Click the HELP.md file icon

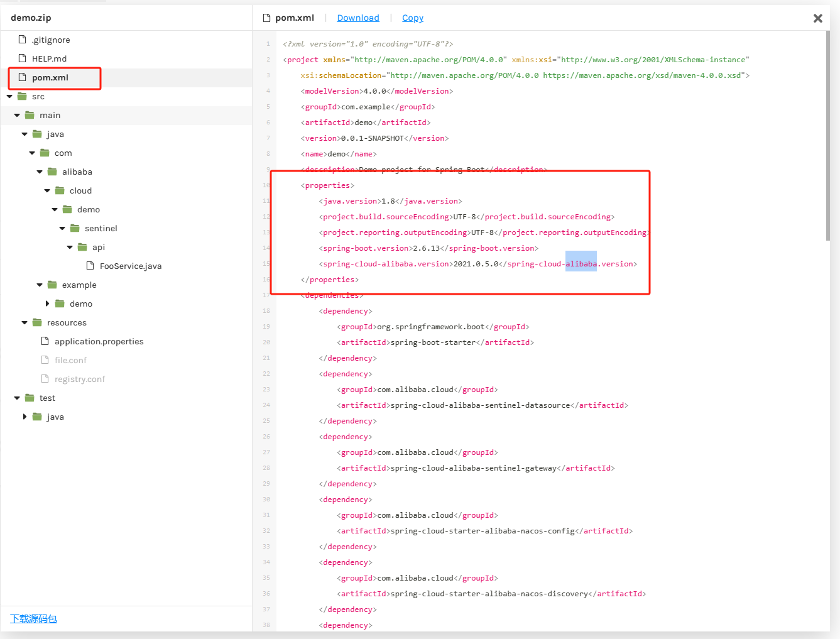[22, 58]
